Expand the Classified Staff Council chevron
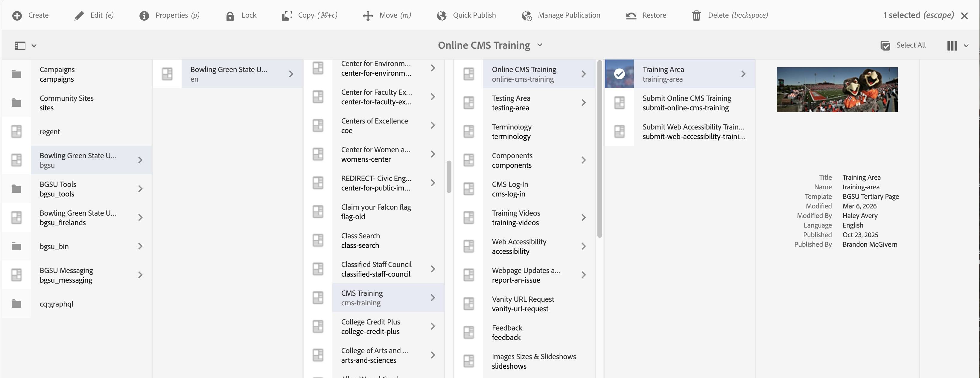 pos(433,269)
